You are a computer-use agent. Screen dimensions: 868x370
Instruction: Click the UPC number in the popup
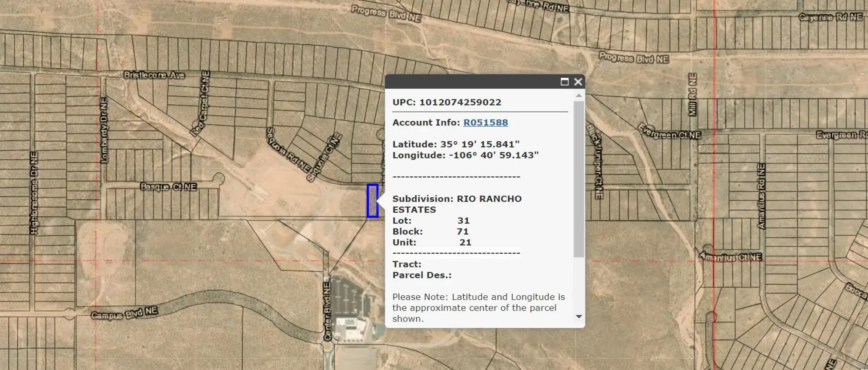pos(460,102)
